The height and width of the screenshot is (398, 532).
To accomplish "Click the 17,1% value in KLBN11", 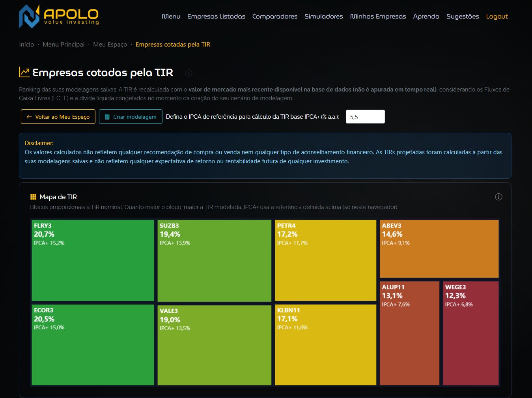I will click(x=287, y=319).
